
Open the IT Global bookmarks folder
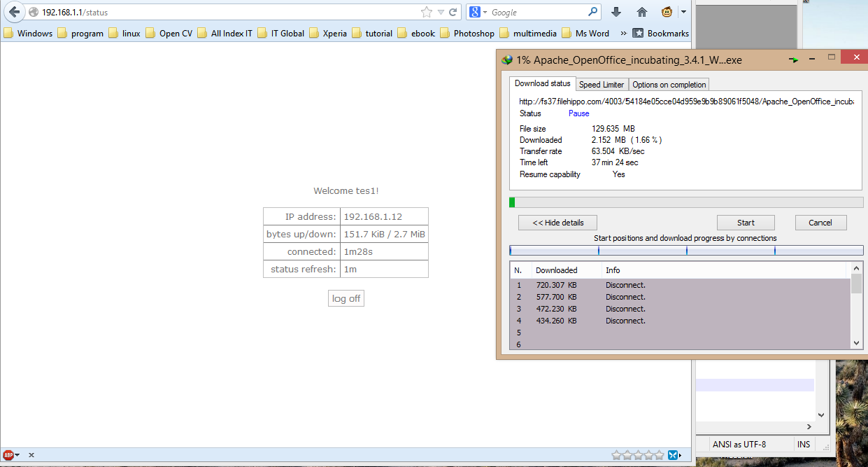point(280,33)
